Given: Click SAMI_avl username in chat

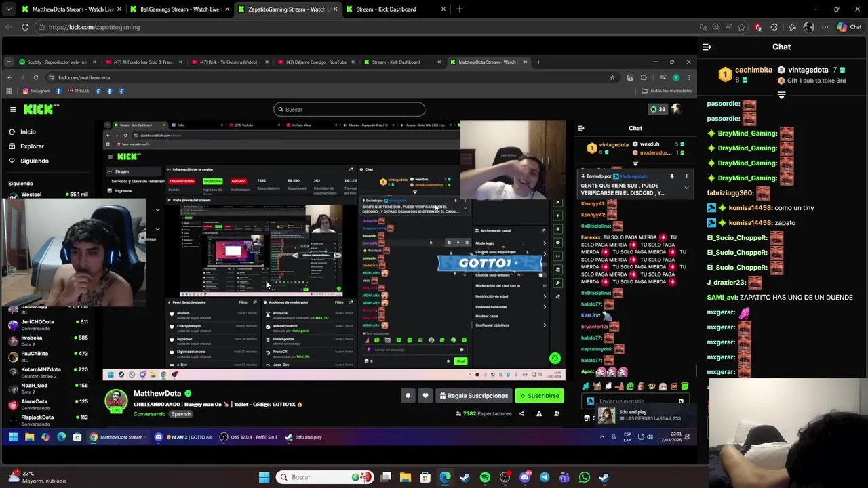Looking at the screenshot, I should (722, 297).
